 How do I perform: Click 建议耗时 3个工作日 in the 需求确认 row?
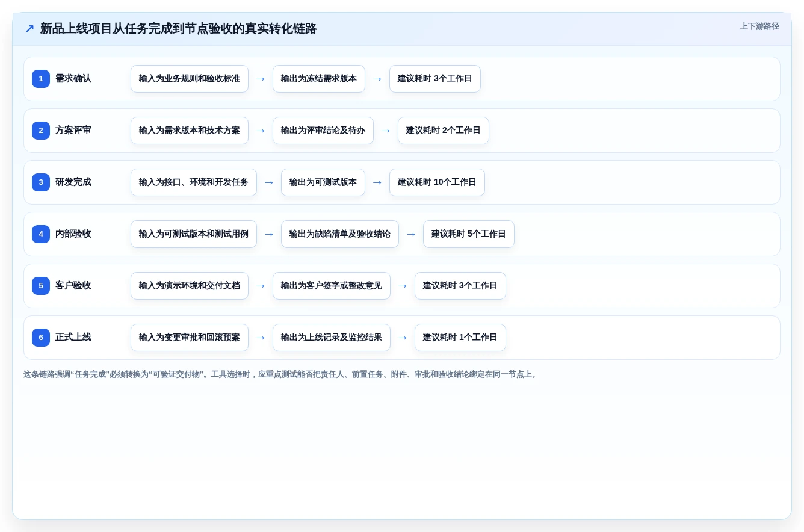(x=435, y=79)
